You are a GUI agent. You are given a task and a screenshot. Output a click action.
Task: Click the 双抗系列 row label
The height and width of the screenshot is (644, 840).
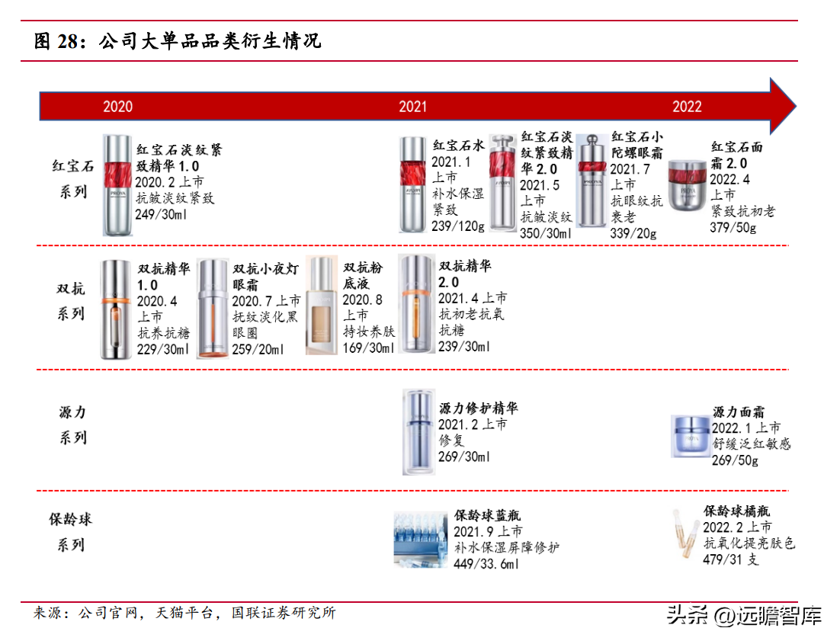[71, 301]
